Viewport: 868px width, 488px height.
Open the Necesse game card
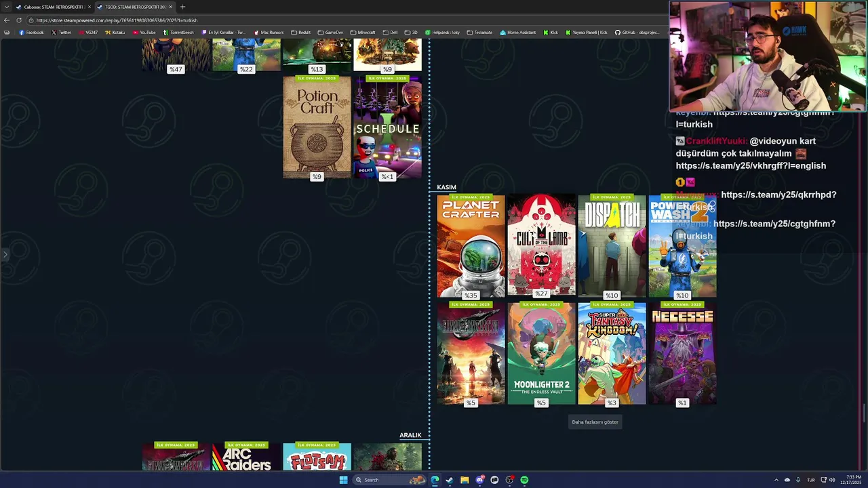point(682,354)
